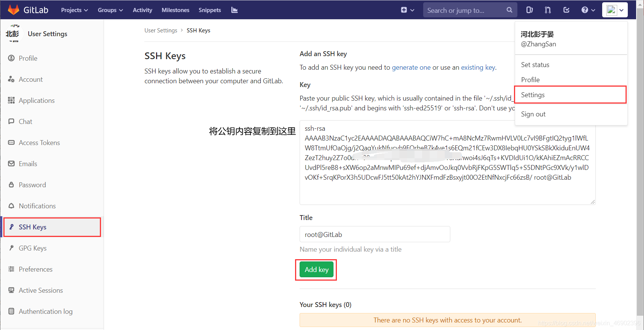Follow the 'generate one' link
Screen dimensions: 644x330
coord(411,67)
